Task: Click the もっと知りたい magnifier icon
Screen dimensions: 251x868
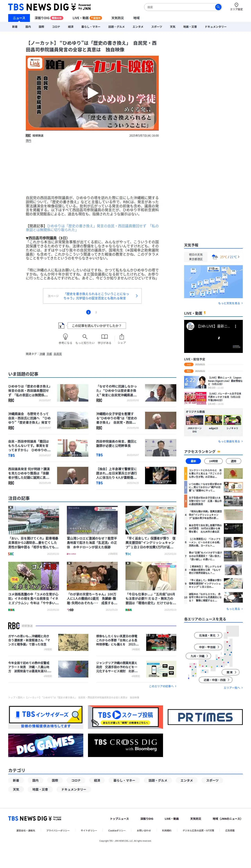Action: pyautogui.click(x=85, y=337)
